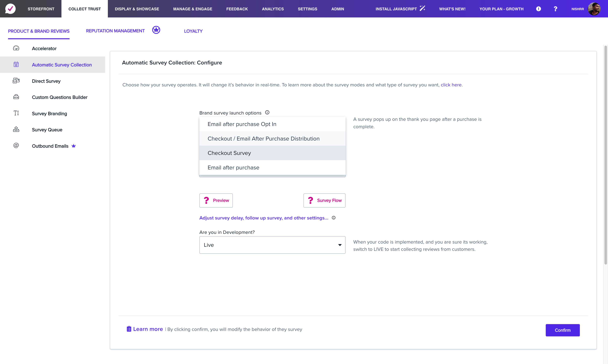Open the Product & Brand Reviews tab
608x364 pixels.
point(39,31)
